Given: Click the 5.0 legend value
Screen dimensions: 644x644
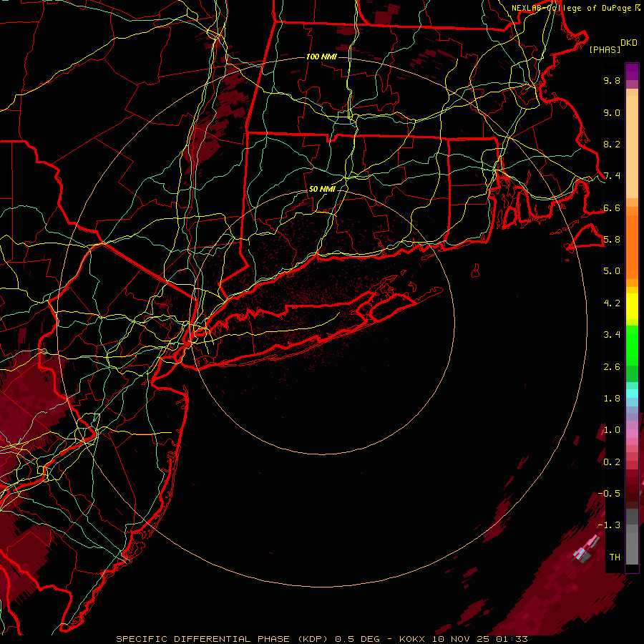Looking at the screenshot, I should (x=612, y=271).
